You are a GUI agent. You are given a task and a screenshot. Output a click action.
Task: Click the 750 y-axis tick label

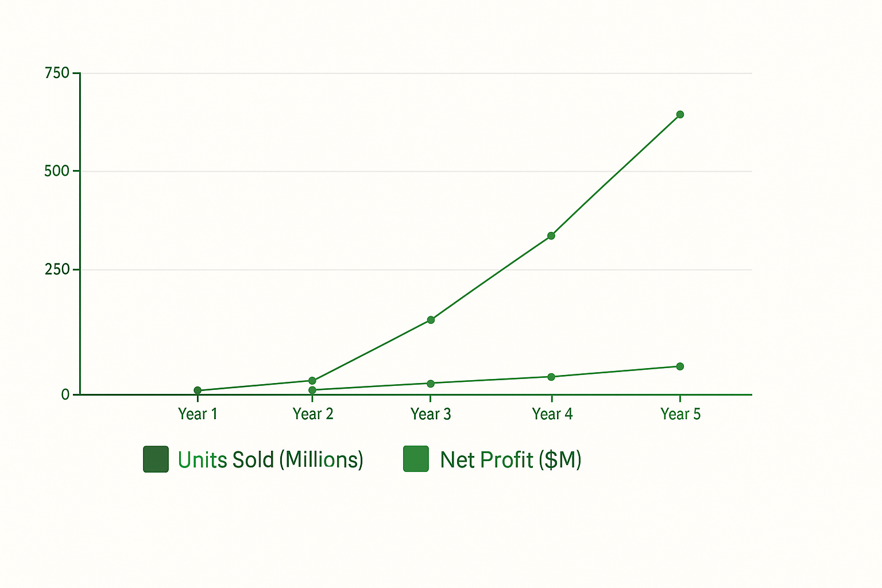(57, 73)
